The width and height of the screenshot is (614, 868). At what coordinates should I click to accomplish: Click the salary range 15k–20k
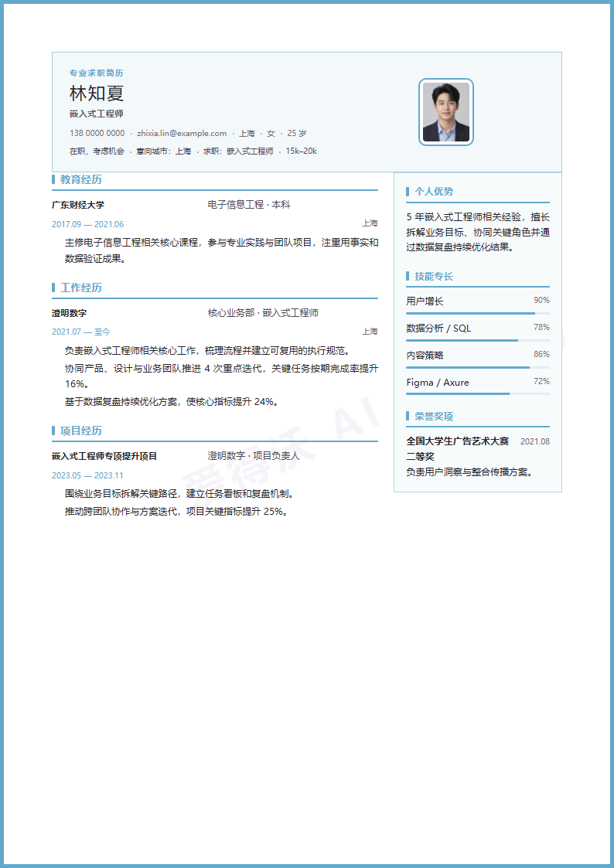(301, 151)
